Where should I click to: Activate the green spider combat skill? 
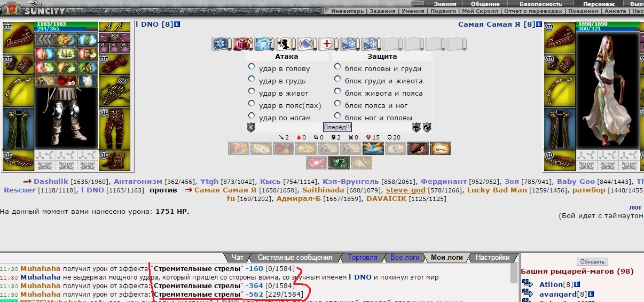click(x=339, y=162)
